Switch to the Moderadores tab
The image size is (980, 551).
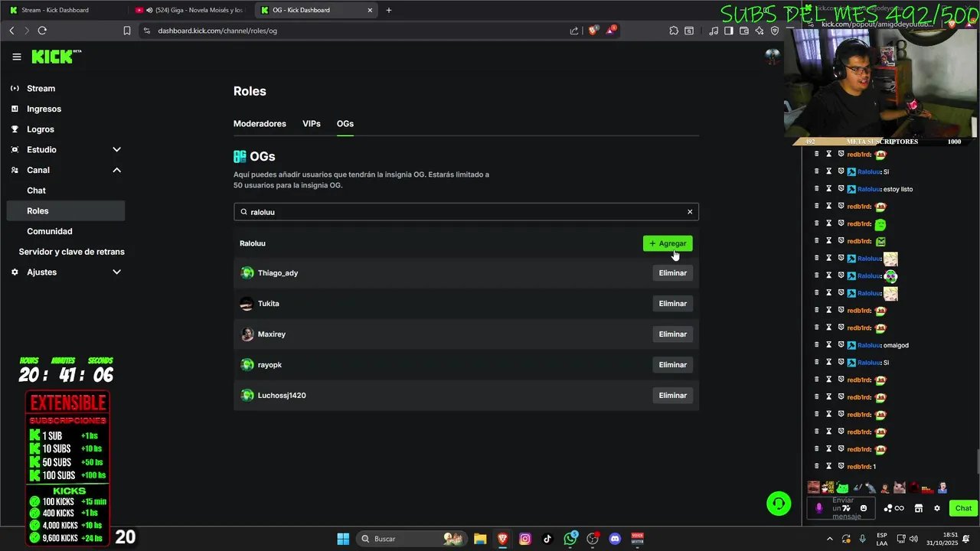tap(260, 124)
